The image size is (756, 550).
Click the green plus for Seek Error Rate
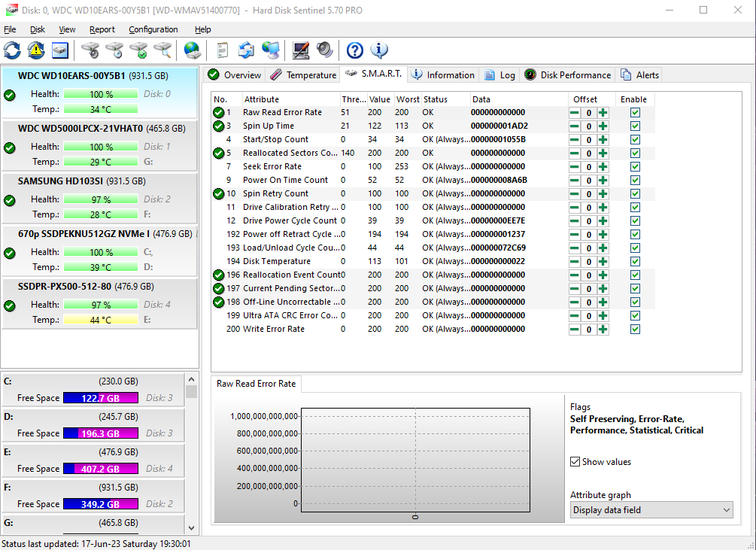point(603,167)
